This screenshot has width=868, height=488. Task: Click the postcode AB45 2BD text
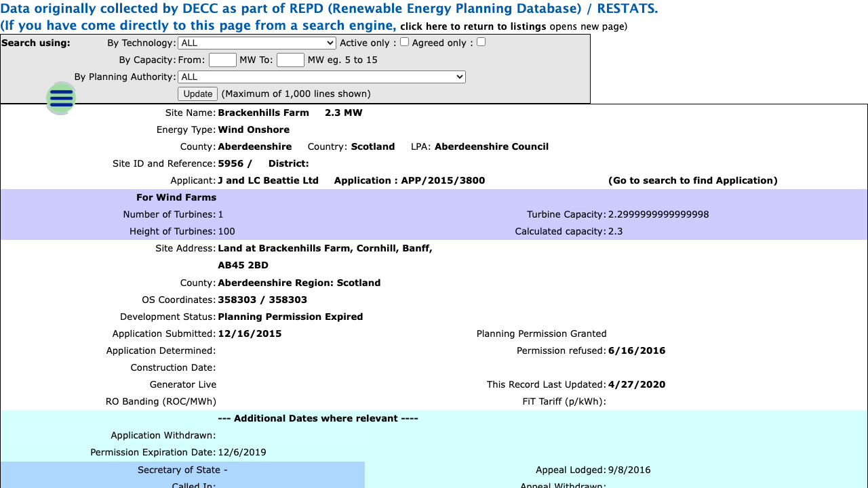pyautogui.click(x=243, y=265)
